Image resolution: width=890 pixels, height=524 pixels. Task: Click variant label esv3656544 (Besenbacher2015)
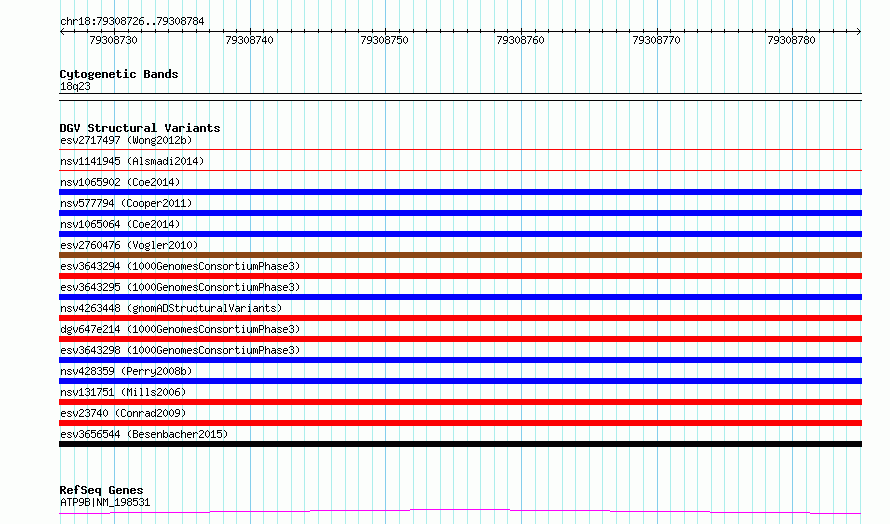(144, 434)
